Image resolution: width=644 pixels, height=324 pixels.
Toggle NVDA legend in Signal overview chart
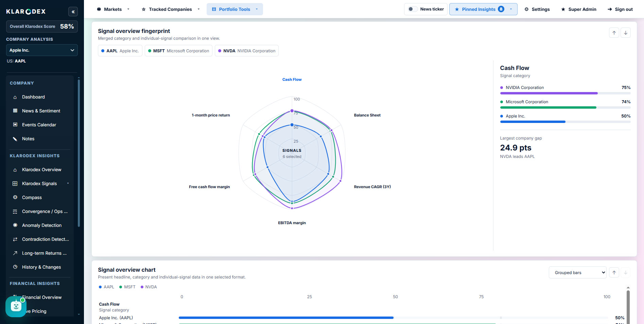coord(149,287)
